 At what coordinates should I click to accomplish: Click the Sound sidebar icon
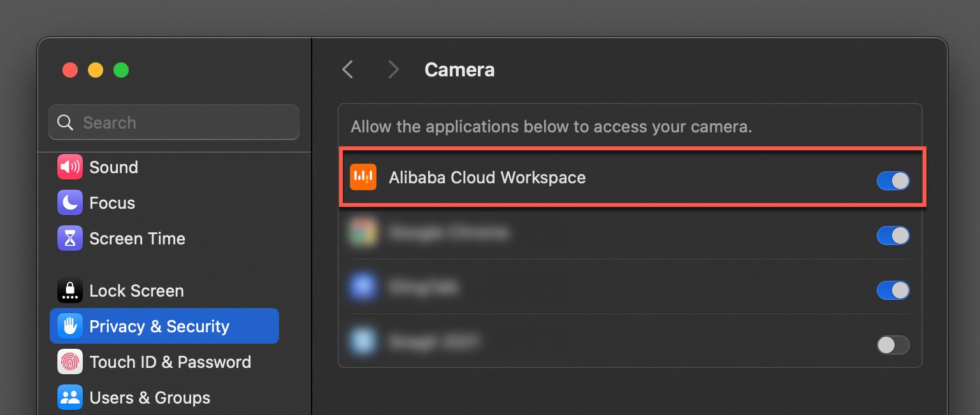pos(69,167)
